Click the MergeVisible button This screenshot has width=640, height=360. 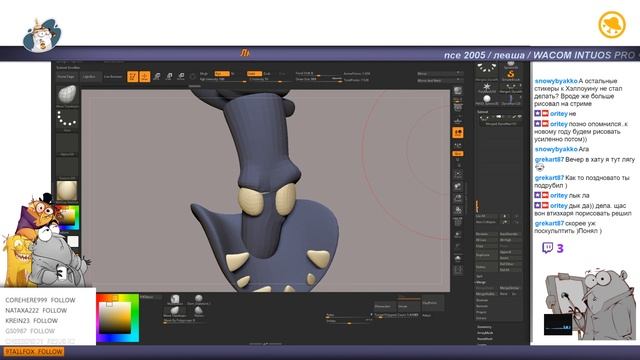point(486,294)
